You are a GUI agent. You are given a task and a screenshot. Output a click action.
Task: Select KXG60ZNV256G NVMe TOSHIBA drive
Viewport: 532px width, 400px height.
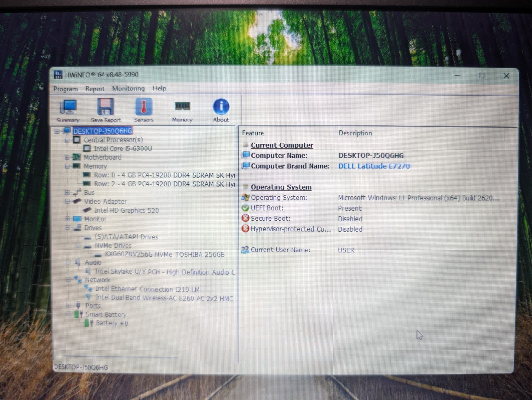point(165,254)
